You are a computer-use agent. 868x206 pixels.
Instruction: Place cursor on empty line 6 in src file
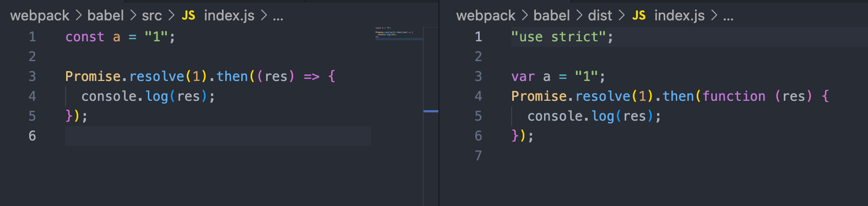(218, 136)
